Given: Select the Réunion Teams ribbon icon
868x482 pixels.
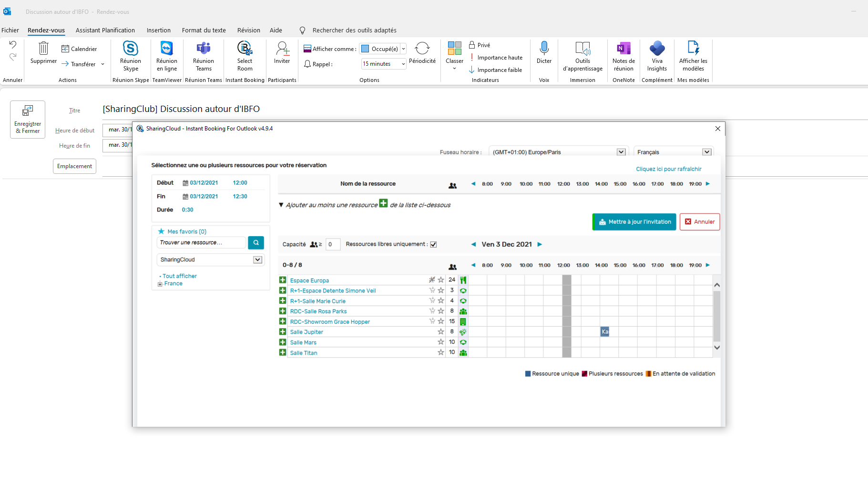Looking at the screenshot, I should [204, 56].
